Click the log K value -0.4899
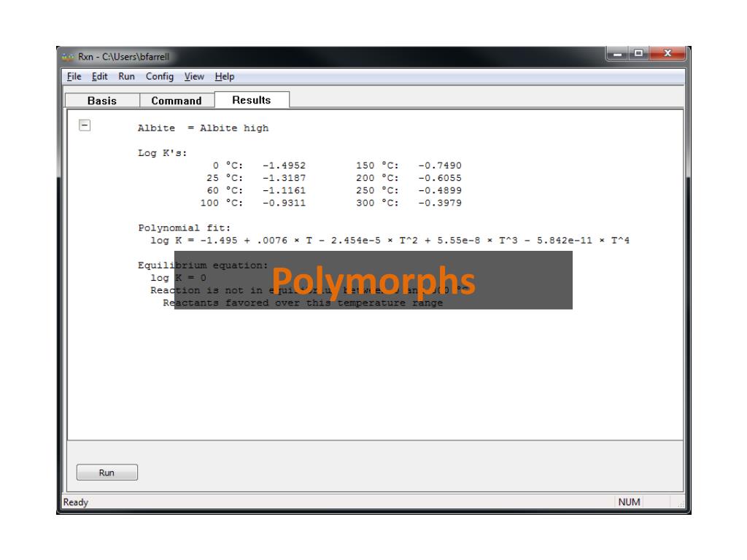747x560 pixels. (x=440, y=190)
